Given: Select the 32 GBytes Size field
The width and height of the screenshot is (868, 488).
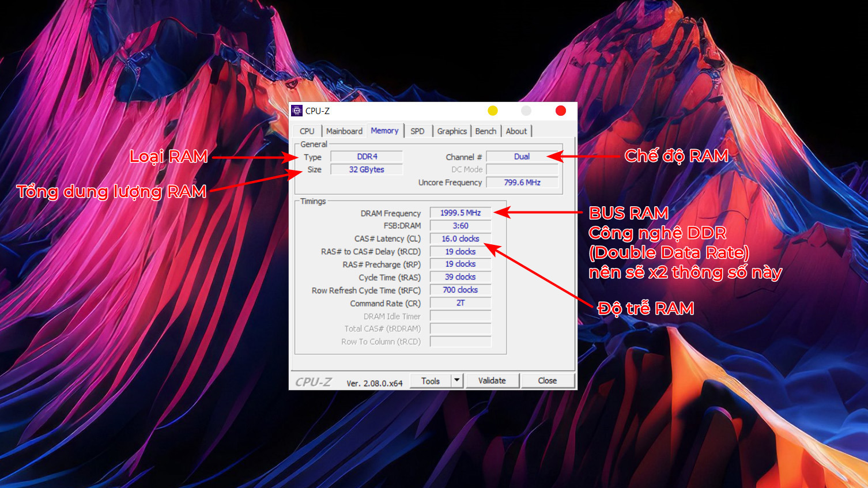Looking at the screenshot, I should [367, 169].
